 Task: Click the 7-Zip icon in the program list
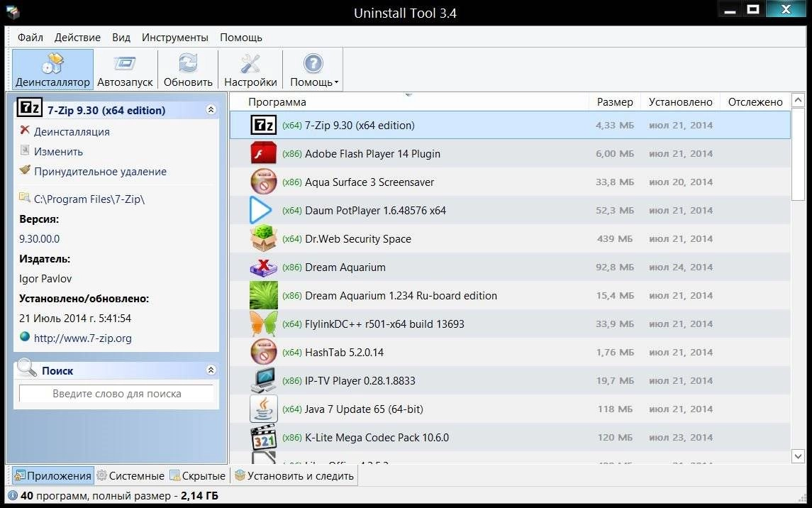pos(264,126)
